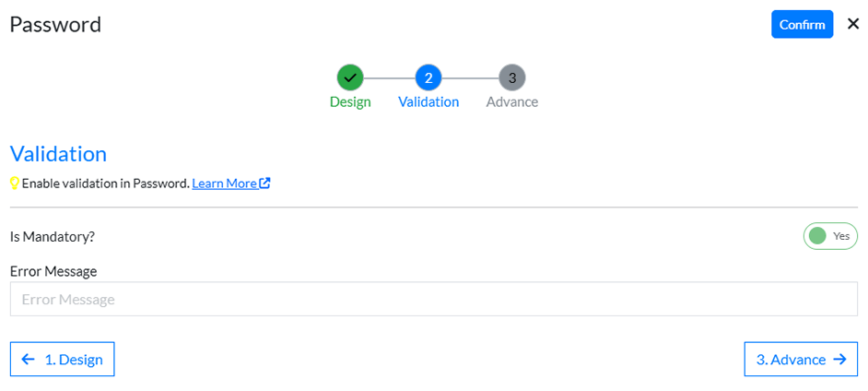Focus the Error Message text field
This screenshot has width=868, height=391.
(434, 300)
